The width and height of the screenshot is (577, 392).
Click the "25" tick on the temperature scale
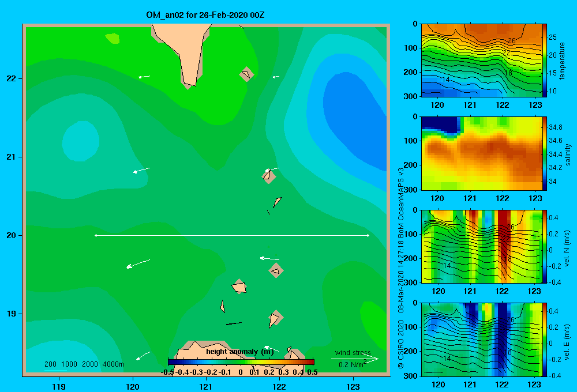click(553, 37)
